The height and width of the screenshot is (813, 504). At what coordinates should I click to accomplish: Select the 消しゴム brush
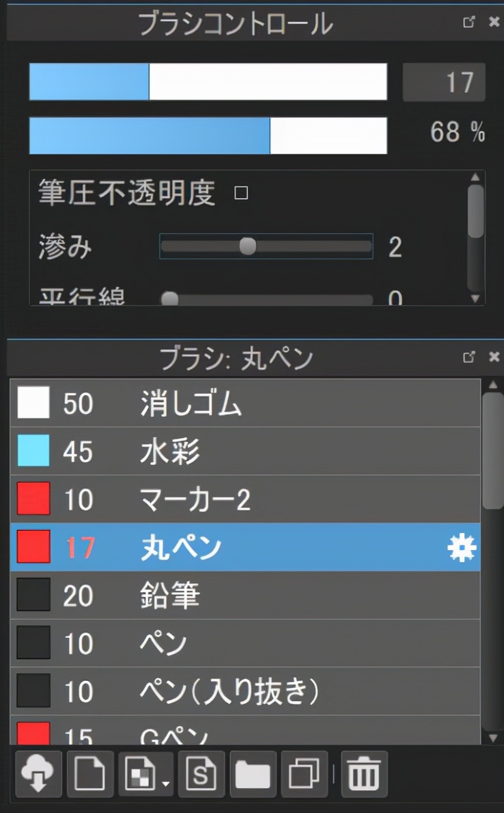coord(190,404)
